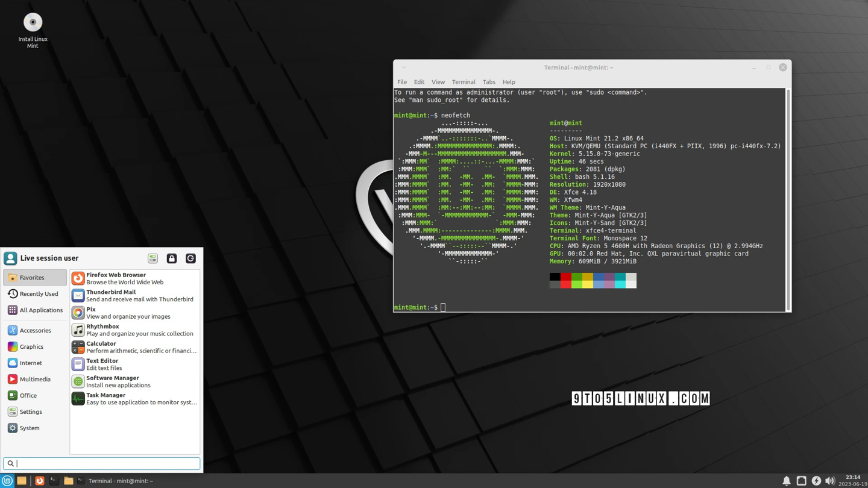Open the terminal window menu chevron
Viewport: 868px width, 488px height.
coord(404,67)
